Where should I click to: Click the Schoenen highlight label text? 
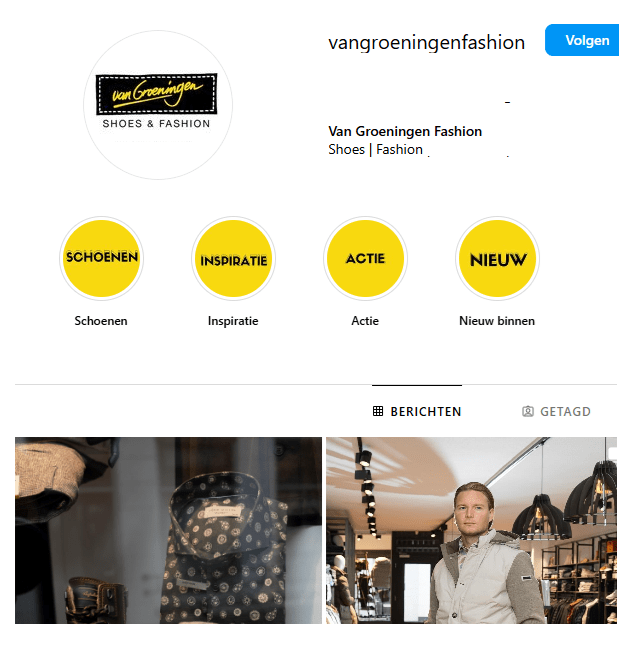101,321
